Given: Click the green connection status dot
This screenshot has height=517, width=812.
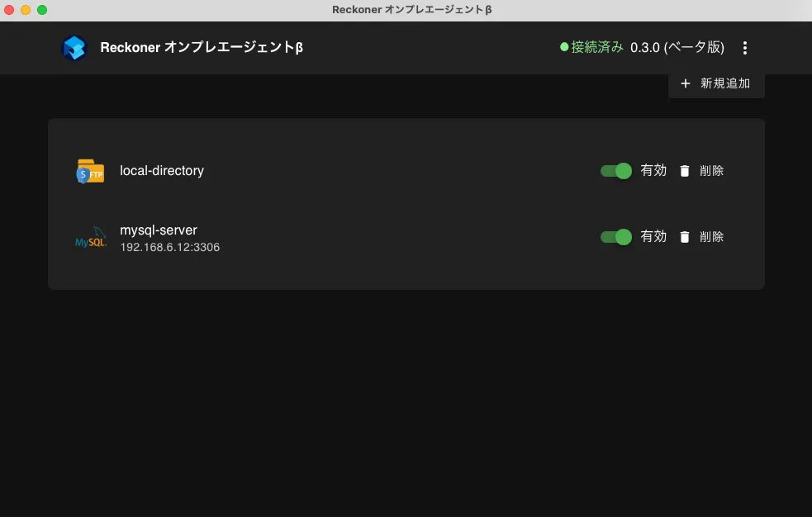Looking at the screenshot, I should (564, 47).
